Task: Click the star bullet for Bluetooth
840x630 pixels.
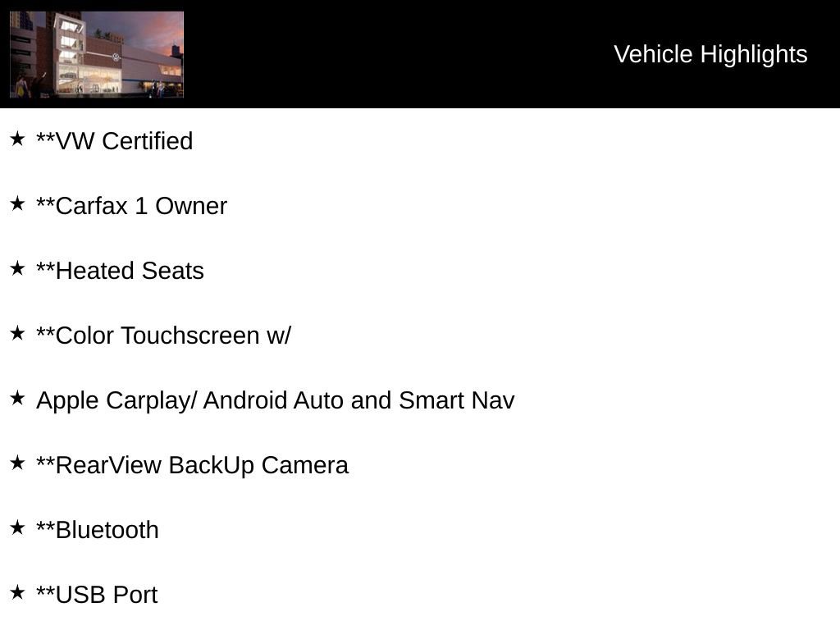Action: [17, 527]
